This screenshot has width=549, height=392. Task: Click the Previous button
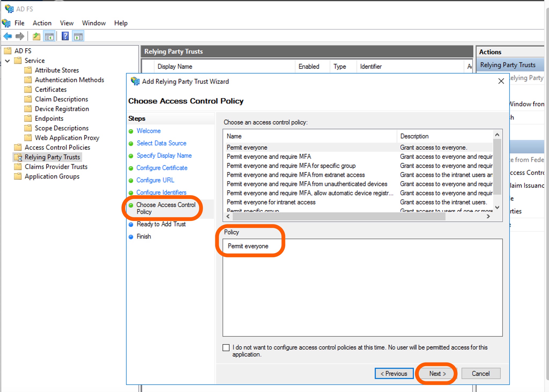tap(394, 373)
